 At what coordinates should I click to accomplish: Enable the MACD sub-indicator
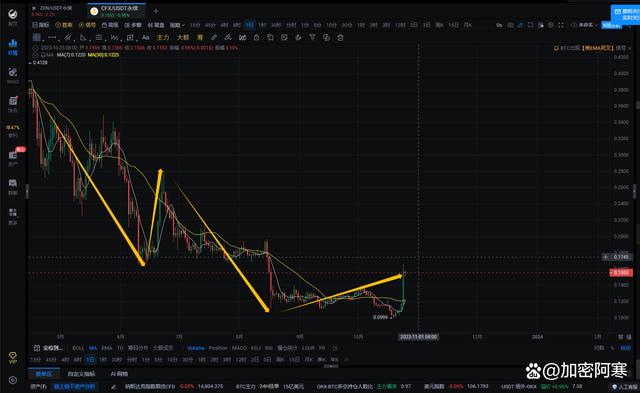(239, 348)
